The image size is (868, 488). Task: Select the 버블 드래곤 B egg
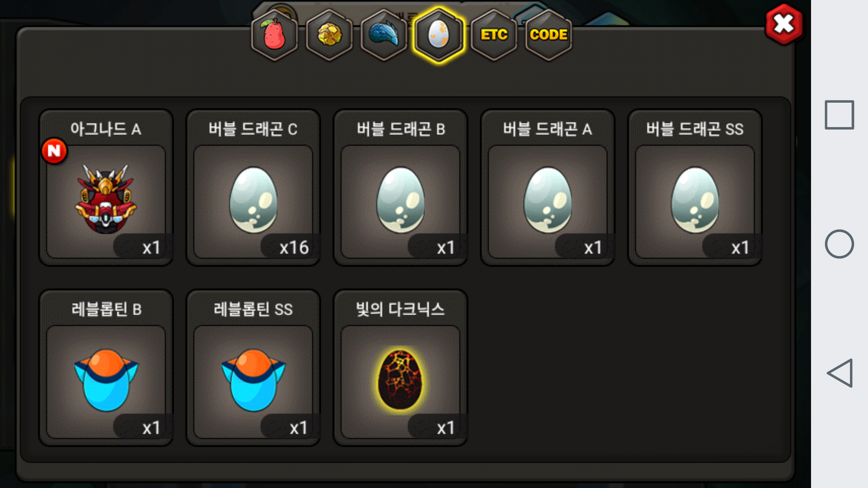point(400,188)
